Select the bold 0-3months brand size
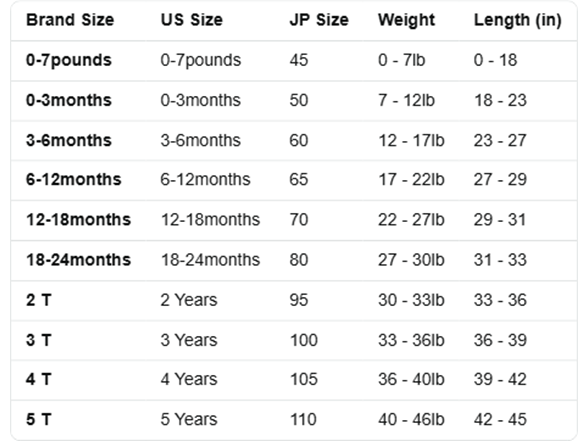 point(69,100)
